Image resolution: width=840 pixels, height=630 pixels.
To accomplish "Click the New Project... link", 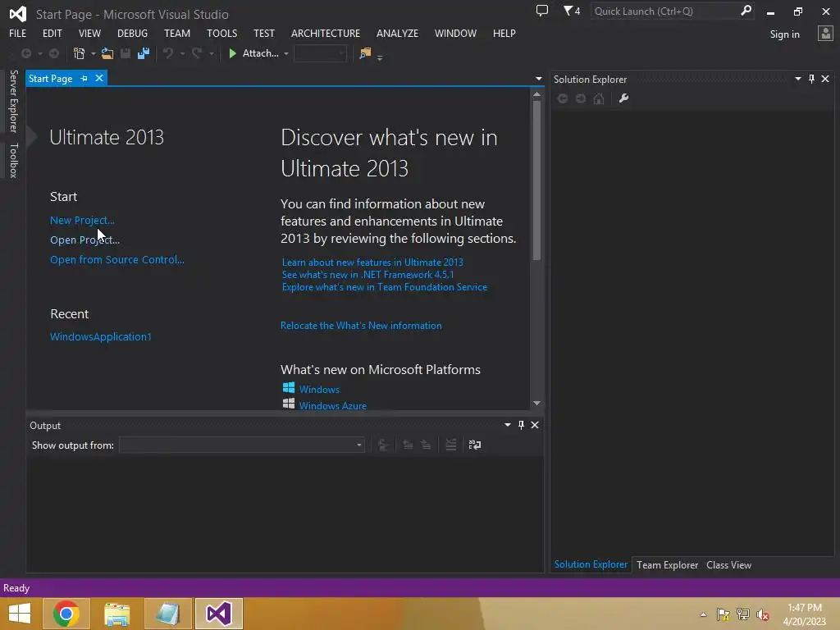I will [x=82, y=220].
